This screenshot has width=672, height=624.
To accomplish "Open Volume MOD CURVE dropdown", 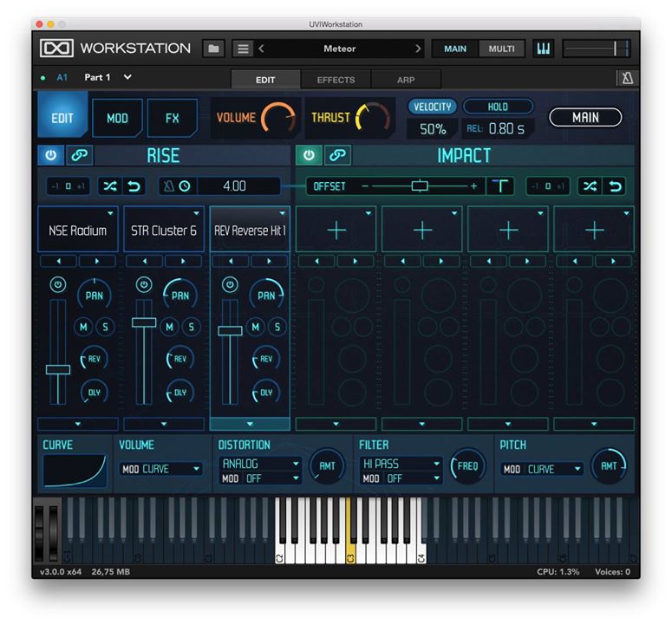I will (x=160, y=469).
